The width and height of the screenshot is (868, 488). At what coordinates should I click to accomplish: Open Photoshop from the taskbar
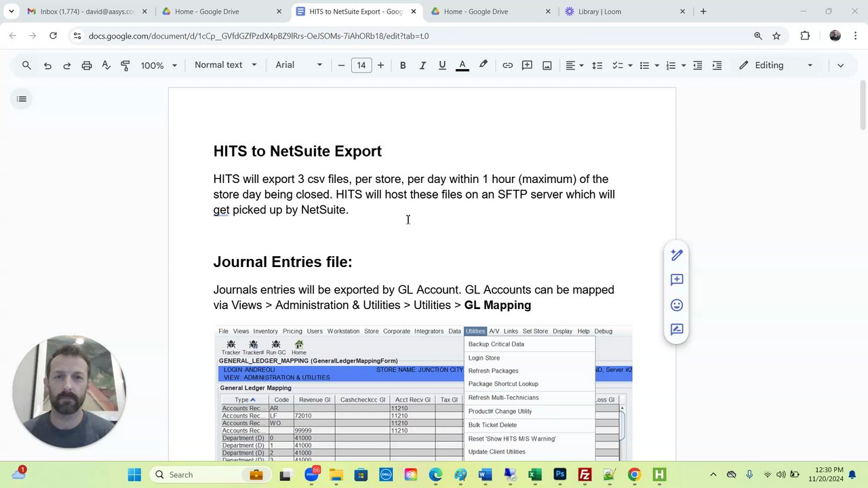pyautogui.click(x=559, y=474)
